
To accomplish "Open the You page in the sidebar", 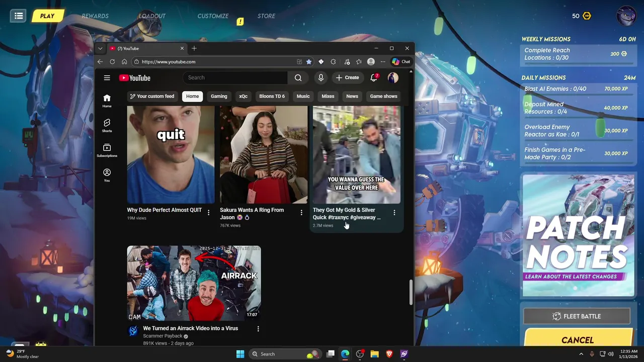I will [x=107, y=175].
